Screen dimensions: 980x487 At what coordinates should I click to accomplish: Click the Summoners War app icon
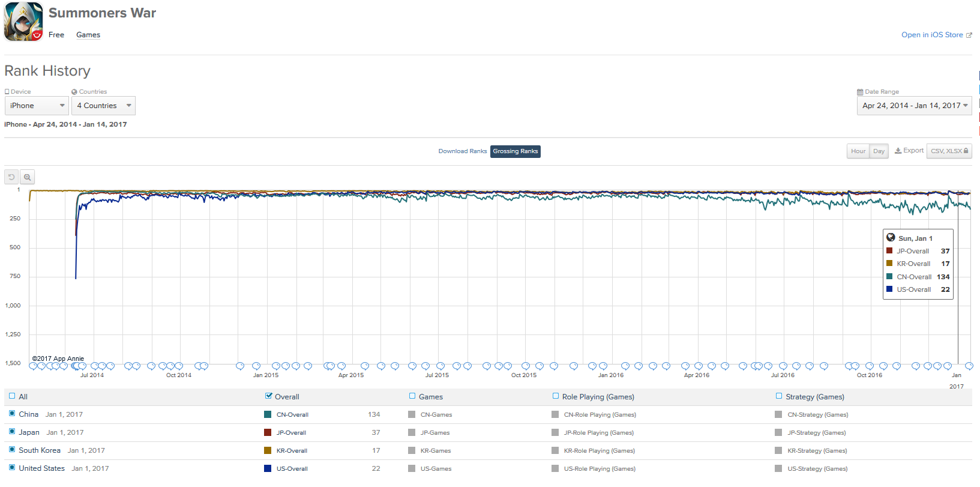[23, 22]
